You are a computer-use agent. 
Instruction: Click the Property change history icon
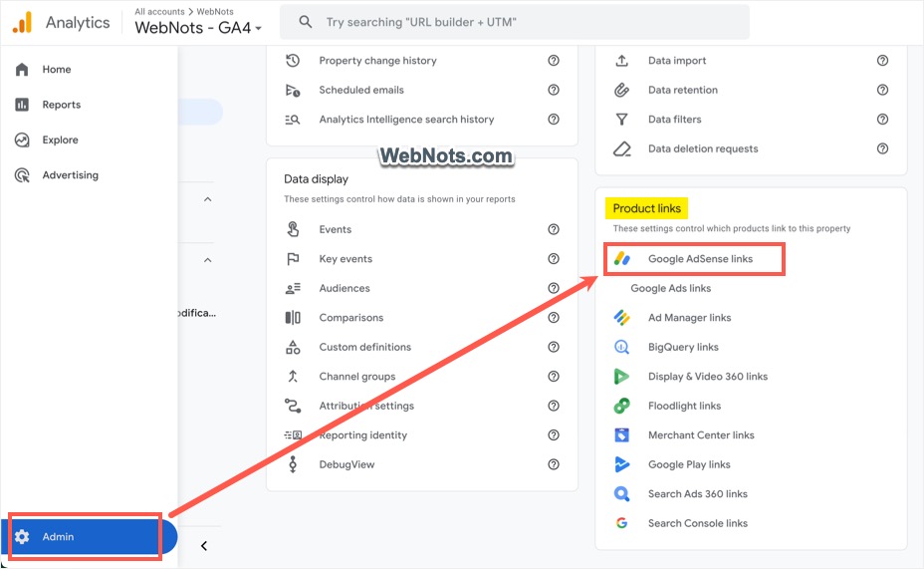[x=293, y=61]
